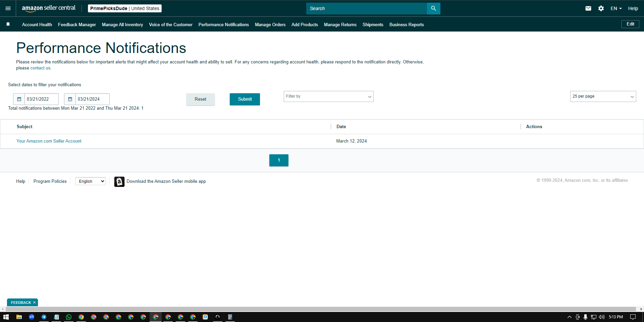The width and height of the screenshot is (644, 322).
Task: Open the Windows notification center
Action: click(633, 317)
